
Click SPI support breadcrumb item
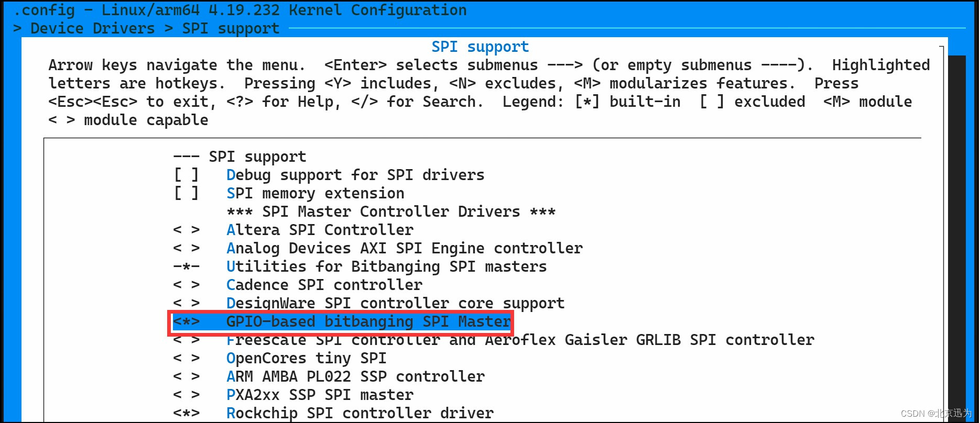231,28
